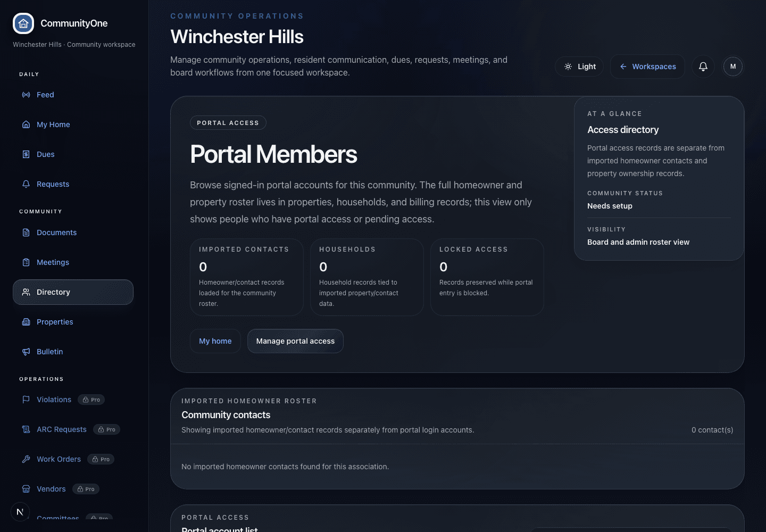The height and width of the screenshot is (532, 766).
Task: Open Meetings from sidebar
Action: point(73,262)
